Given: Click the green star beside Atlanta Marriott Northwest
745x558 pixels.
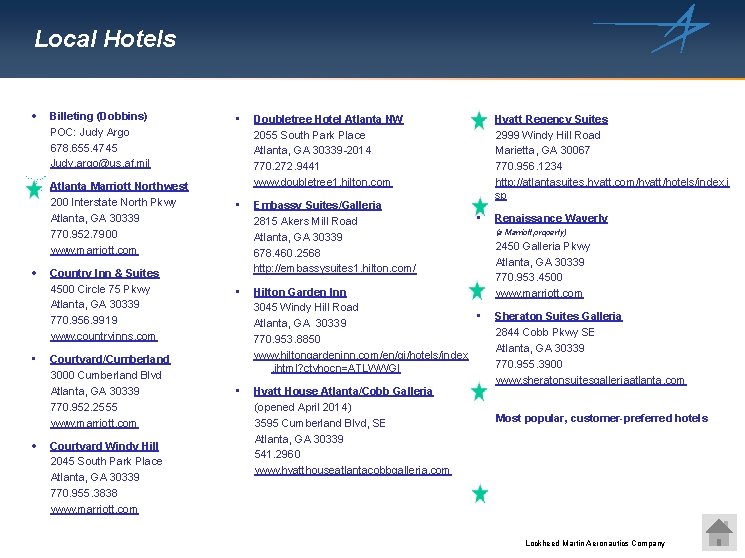Looking at the screenshot, I should pyautogui.click(x=34, y=188).
